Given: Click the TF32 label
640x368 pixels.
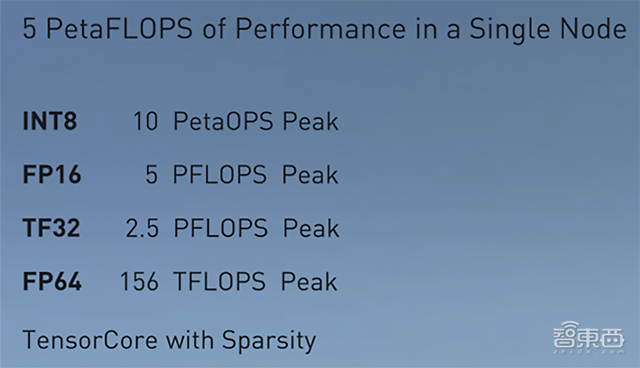Looking at the screenshot, I should [51, 228].
